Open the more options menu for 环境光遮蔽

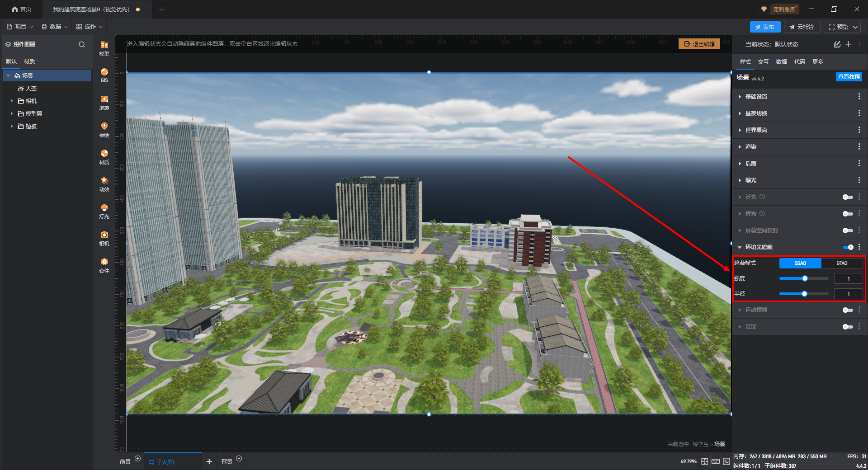tap(859, 247)
